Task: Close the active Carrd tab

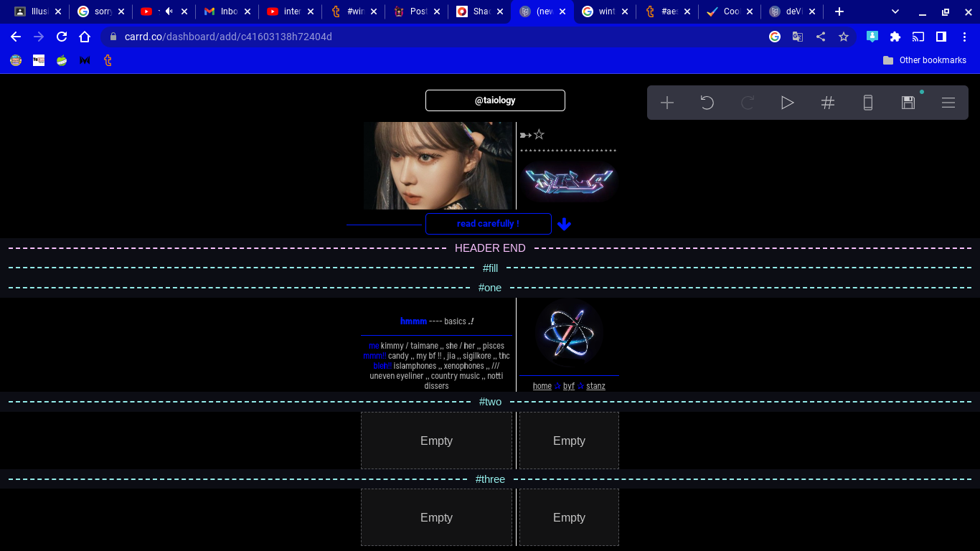Action: pos(562,11)
